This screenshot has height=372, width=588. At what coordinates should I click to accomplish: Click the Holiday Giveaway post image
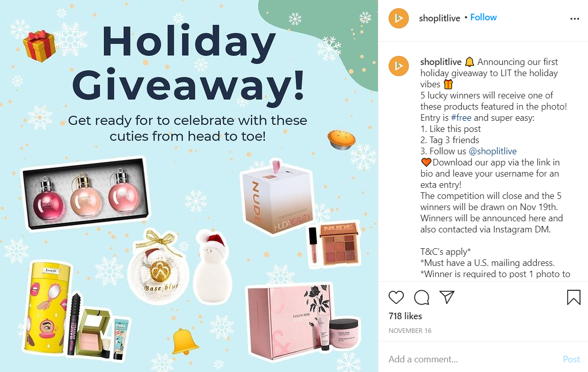tap(189, 186)
